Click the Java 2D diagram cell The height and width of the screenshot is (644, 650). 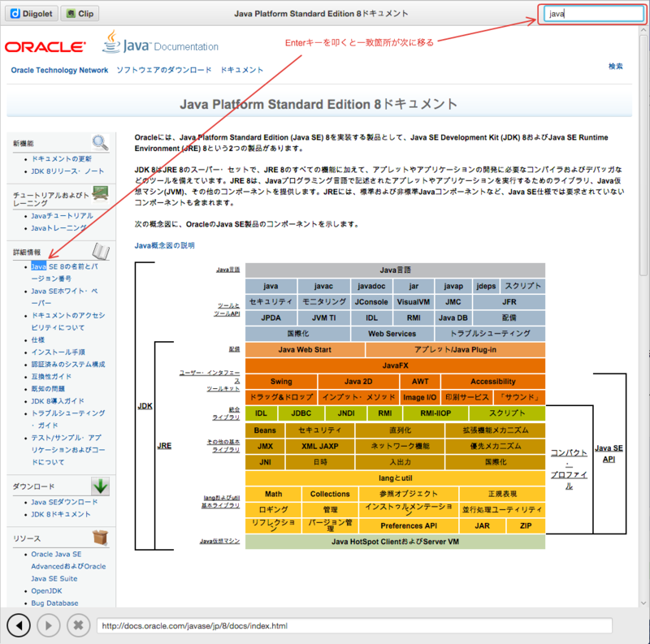358,381
